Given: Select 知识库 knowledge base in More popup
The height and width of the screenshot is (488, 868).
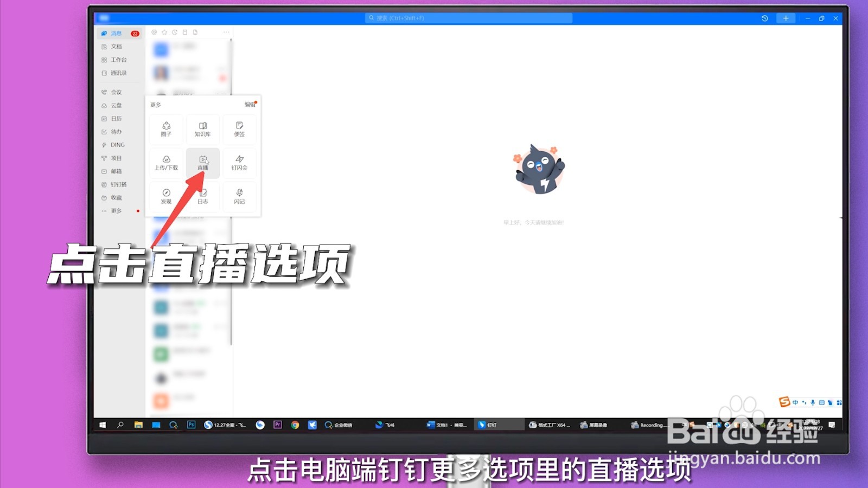Looking at the screenshot, I should coord(202,129).
